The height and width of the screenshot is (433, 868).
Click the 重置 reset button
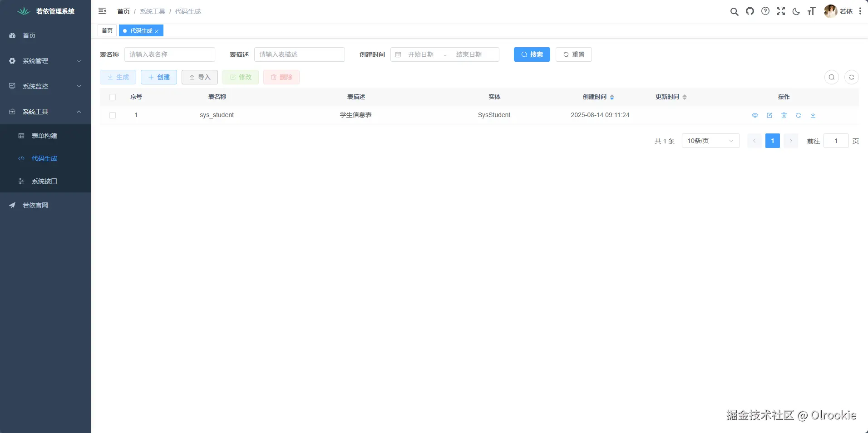pyautogui.click(x=574, y=54)
